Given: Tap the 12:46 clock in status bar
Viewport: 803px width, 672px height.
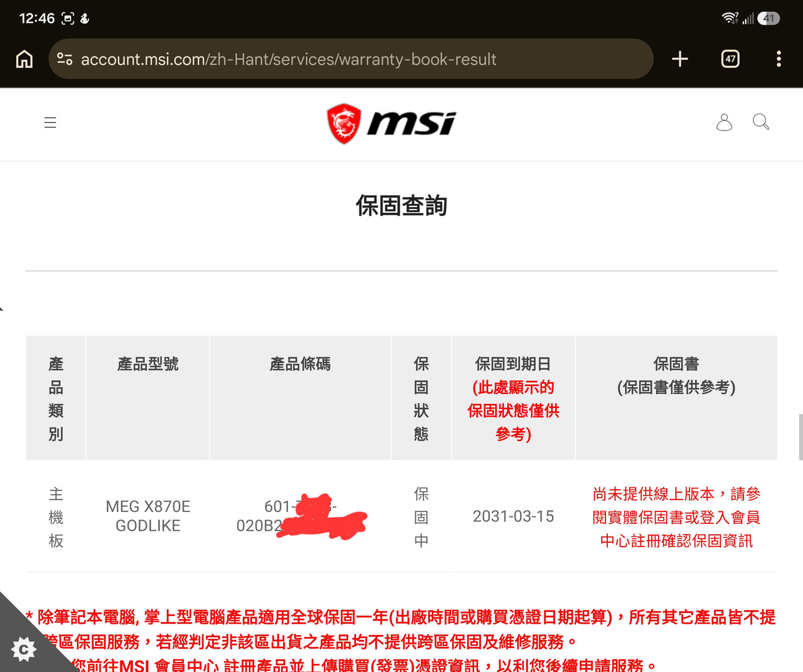Looking at the screenshot, I should point(37,18).
